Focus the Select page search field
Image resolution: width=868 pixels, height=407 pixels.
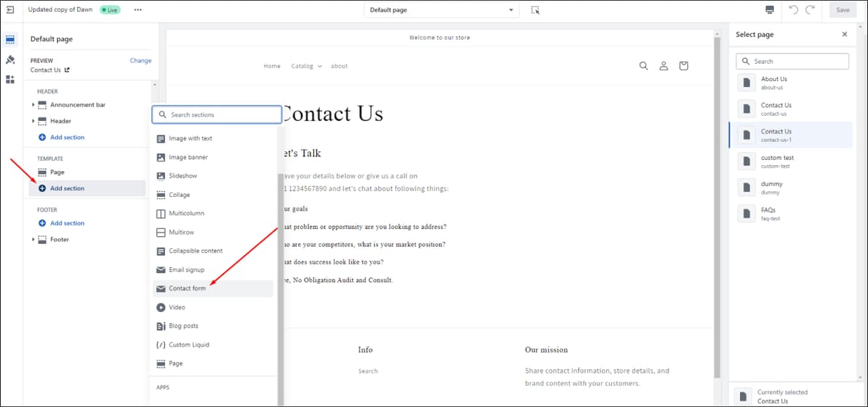[792, 62]
